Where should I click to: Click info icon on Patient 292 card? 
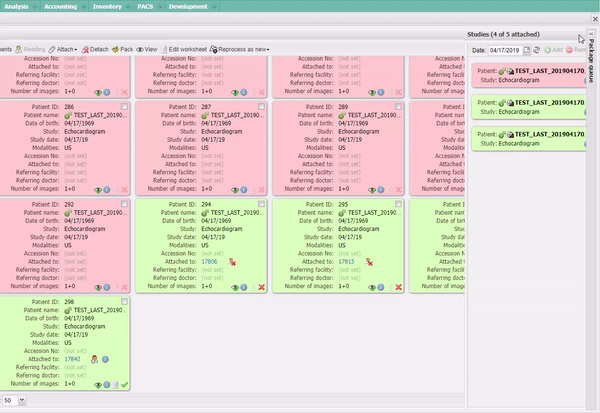click(x=107, y=287)
